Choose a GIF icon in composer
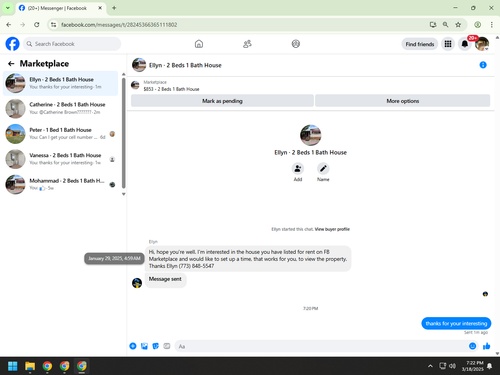This screenshot has height=375, width=500. click(x=167, y=346)
